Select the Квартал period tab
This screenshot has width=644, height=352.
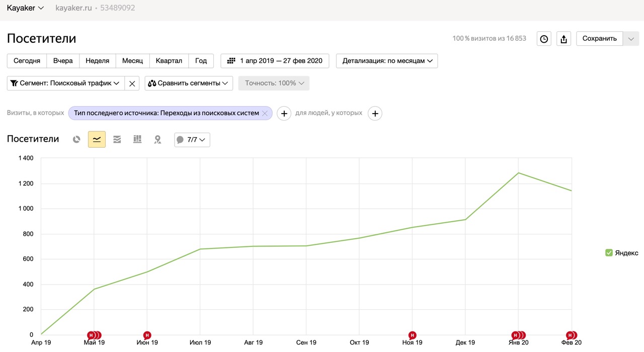point(169,61)
